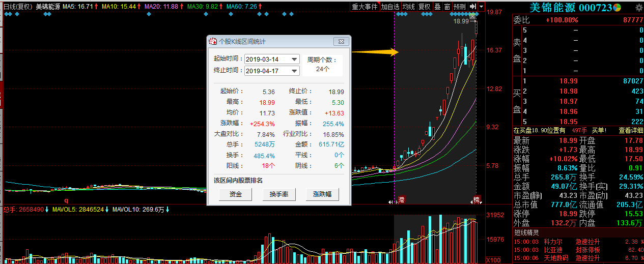The width and height of the screenshot is (644, 264).
Task: Click the 查看详细 link
Action: [x=631, y=131]
